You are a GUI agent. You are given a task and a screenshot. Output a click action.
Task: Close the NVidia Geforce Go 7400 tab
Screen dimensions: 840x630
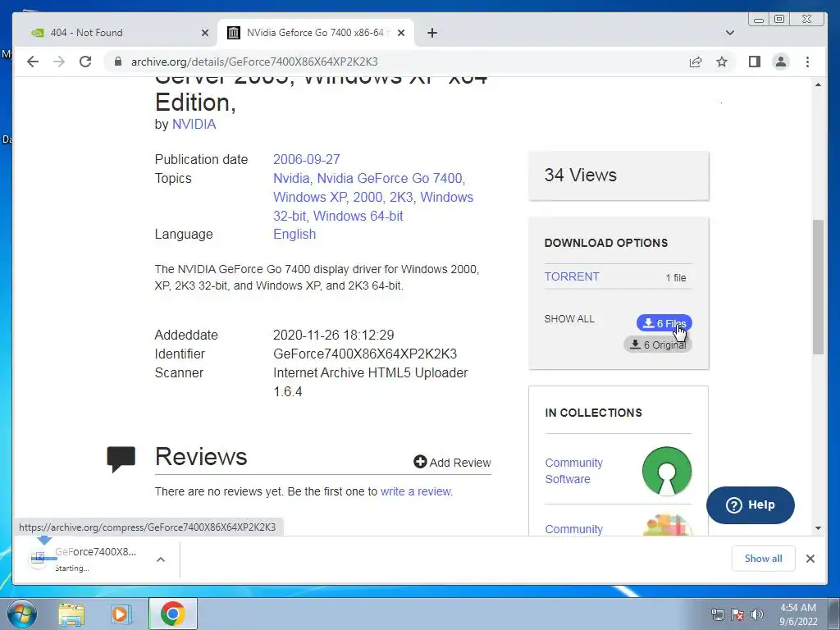(401, 33)
